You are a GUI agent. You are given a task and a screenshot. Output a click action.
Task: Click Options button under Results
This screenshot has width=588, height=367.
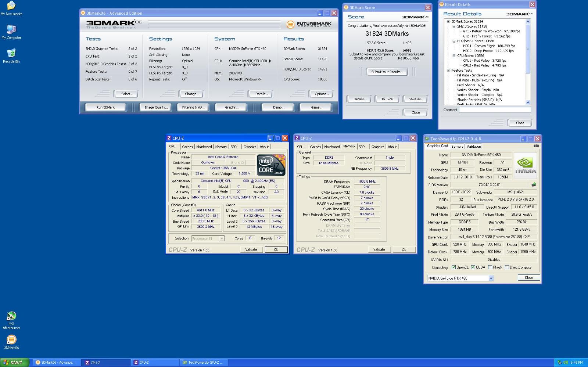pyautogui.click(x=322, y=94)
